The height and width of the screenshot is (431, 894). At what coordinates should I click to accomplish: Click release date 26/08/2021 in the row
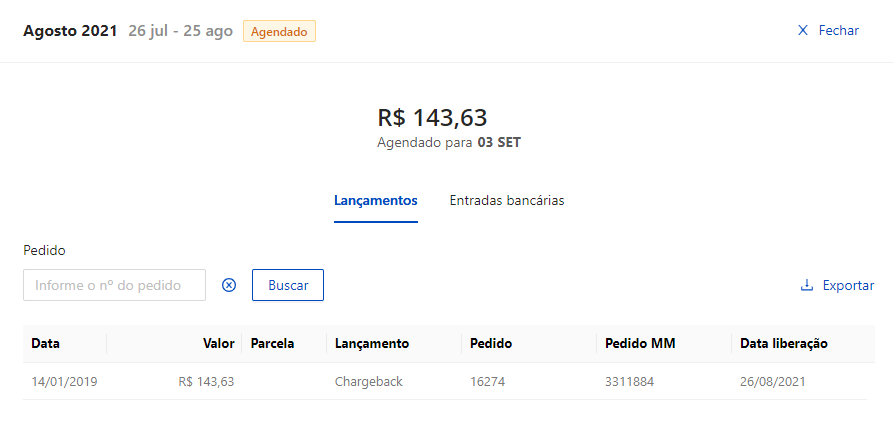tap(772, 381)
